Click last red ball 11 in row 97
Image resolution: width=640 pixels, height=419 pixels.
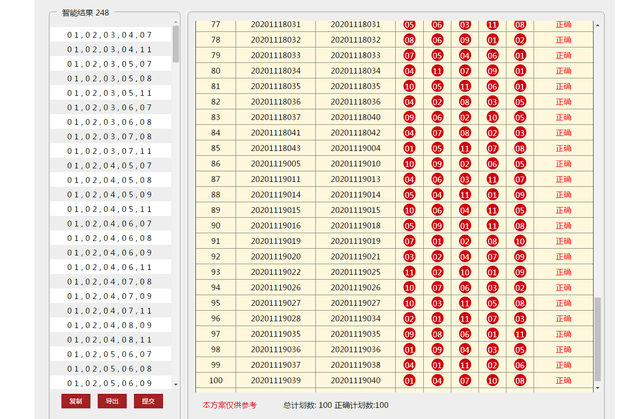coord(520,334)
